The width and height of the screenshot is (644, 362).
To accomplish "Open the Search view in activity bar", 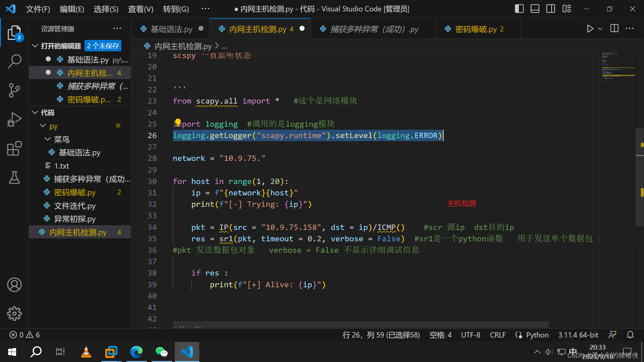I will 14,61.
